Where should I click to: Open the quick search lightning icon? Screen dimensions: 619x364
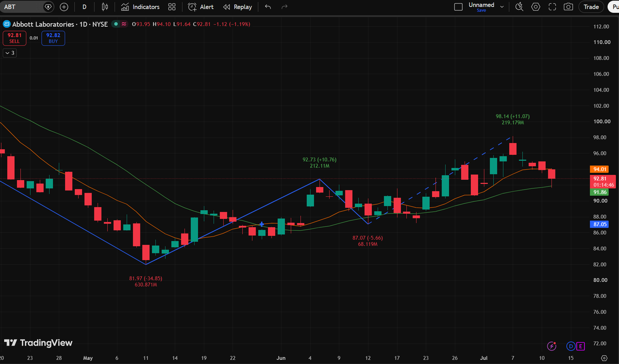click(519, 7)
